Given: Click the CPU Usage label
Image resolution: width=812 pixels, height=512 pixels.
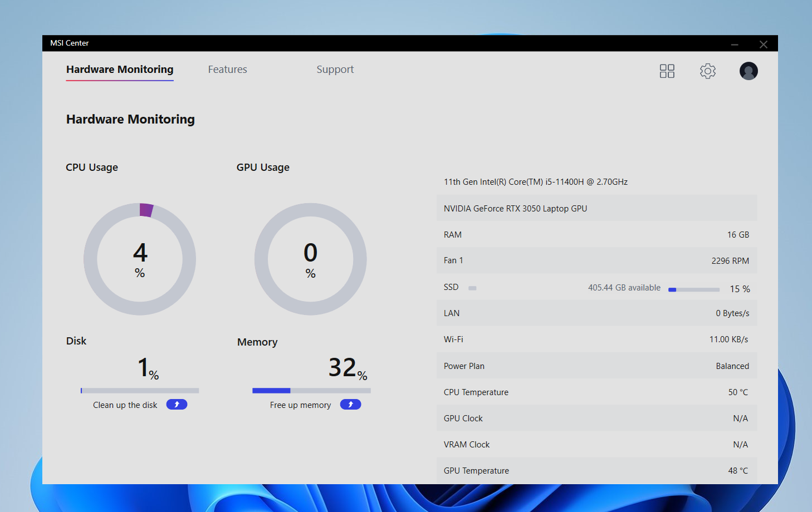Looking at the screenshot, I should click(x=92, y=168).
